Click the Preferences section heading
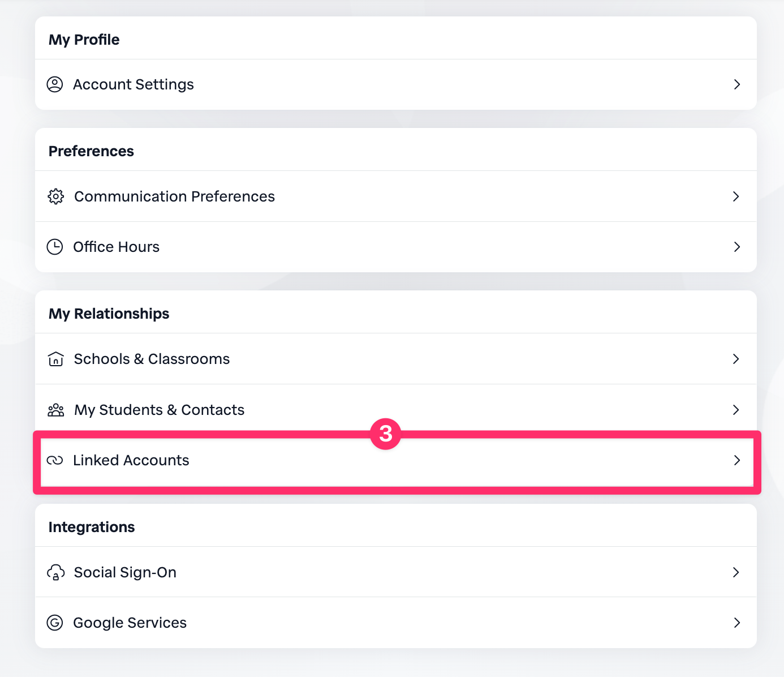Image resolution: width=784 pixels, height=677 pixels. point(91,151)
